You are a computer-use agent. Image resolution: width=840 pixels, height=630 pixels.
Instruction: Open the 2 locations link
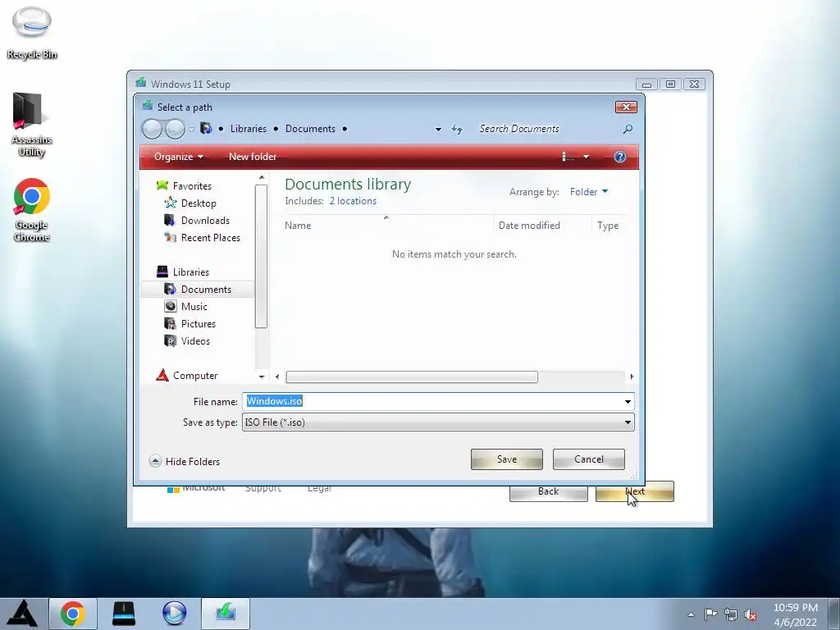353,201
